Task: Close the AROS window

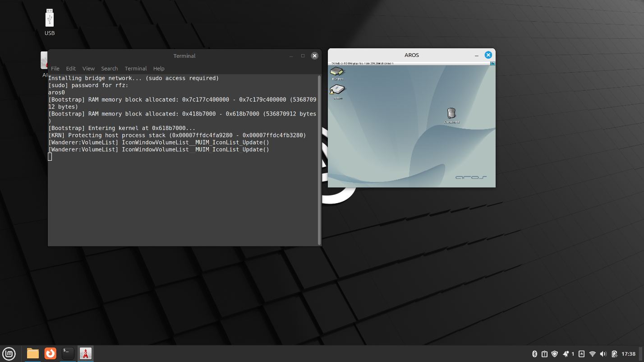Action: click(x=488, y=55)
